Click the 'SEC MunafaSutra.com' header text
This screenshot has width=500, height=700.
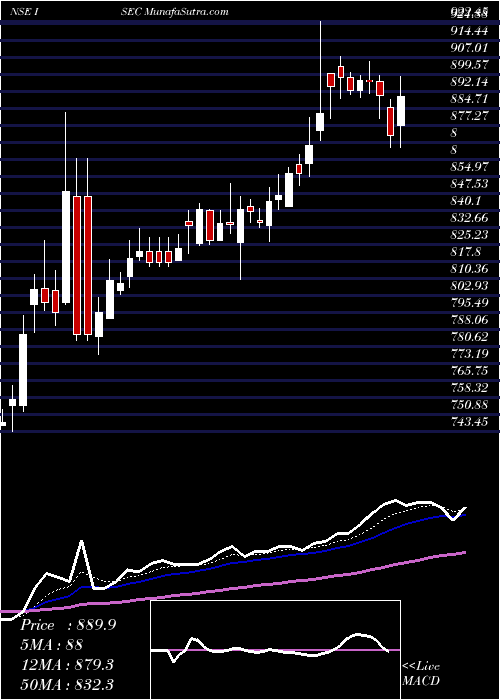(x=174, y=12)
